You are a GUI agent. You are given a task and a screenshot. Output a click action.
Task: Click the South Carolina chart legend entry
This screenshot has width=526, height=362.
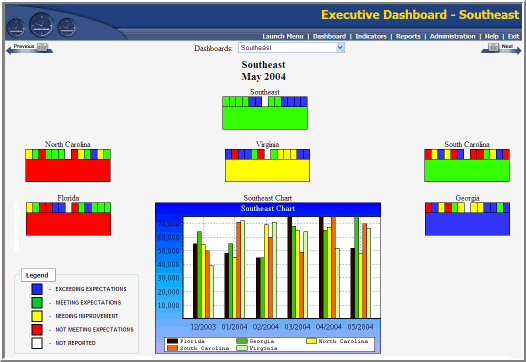point(198,348)
